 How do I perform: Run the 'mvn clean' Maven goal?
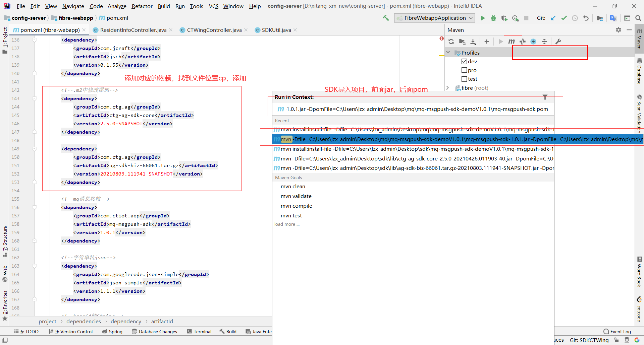point(293,186)
